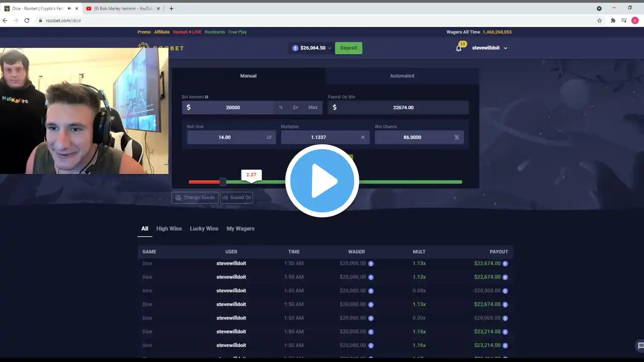Double the bet with the 2x button
The width and height of the screenshot is (644, 362).
tap(295, 108)
